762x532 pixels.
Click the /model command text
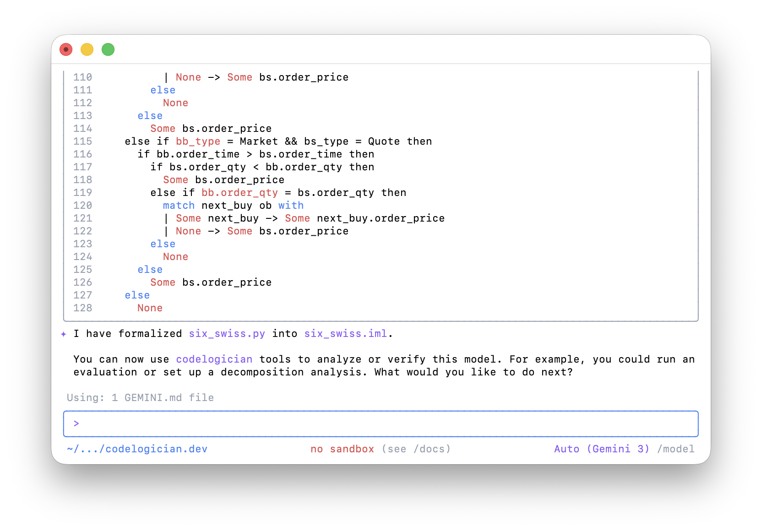point(676,449)
